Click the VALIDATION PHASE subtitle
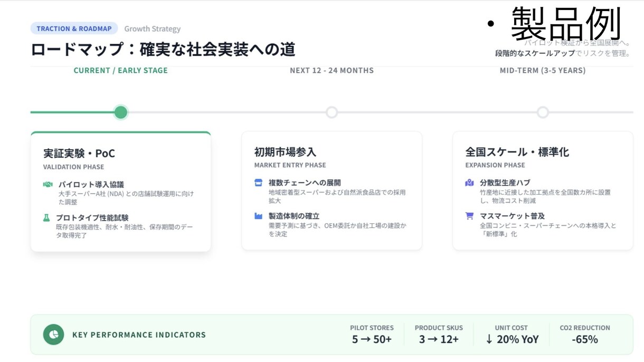Image resolution: width=644 pixels, height=362 pixels. tap(73, 167)
